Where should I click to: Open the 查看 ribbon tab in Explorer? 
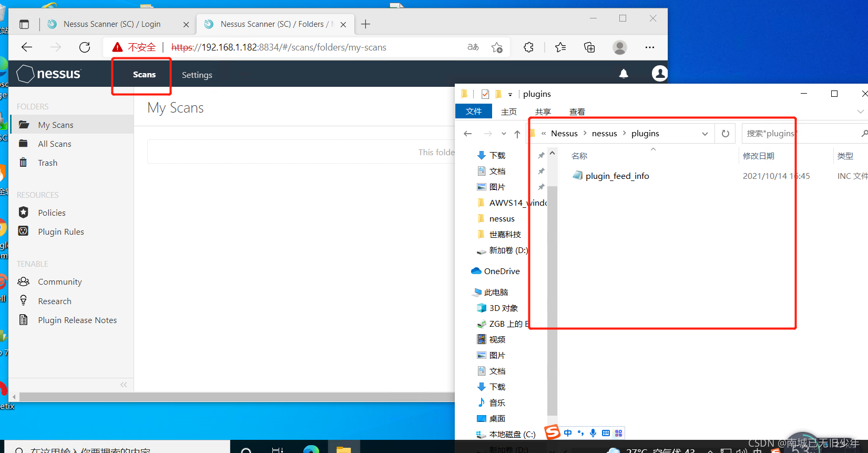577,112
